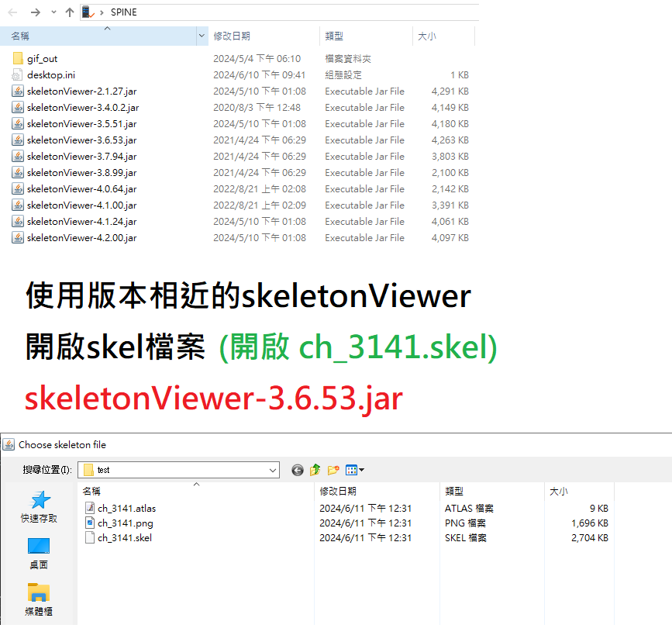672x642 pixels.
Task: Sort the dialog list by 類型
Action: tap(492, 491)
